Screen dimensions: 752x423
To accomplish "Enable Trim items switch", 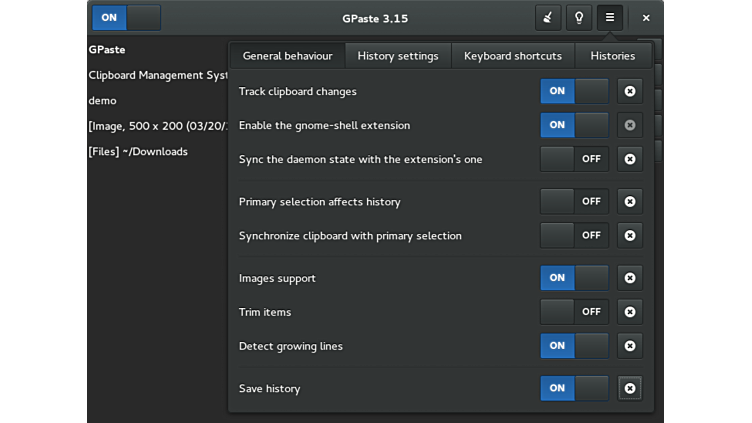I will (x=574, y=312).
